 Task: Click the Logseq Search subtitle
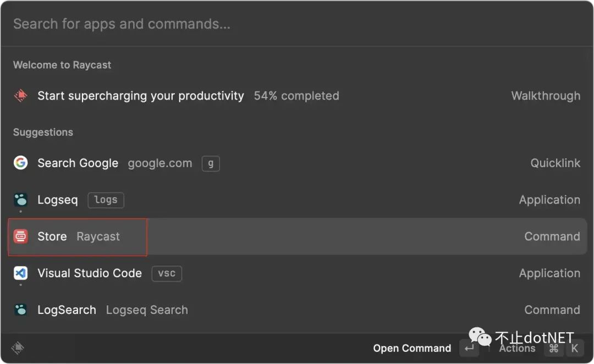147,310
